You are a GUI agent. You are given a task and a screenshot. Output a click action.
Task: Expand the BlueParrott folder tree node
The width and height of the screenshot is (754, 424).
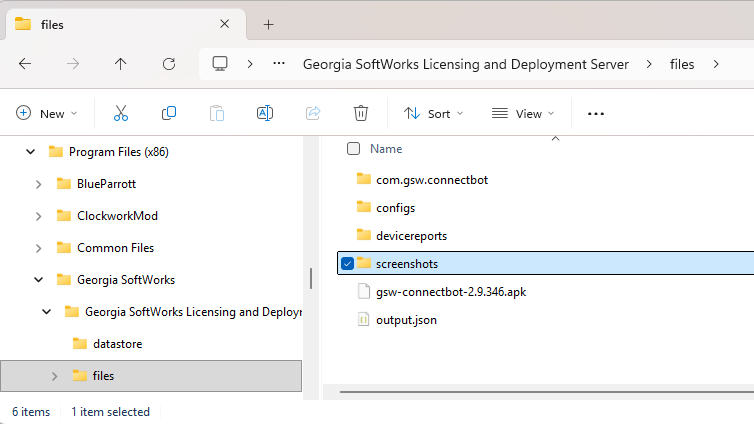coord(38,184)
